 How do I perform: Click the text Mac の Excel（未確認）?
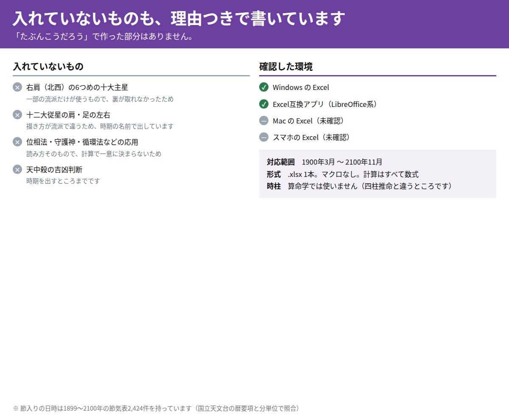click(308, 121)
